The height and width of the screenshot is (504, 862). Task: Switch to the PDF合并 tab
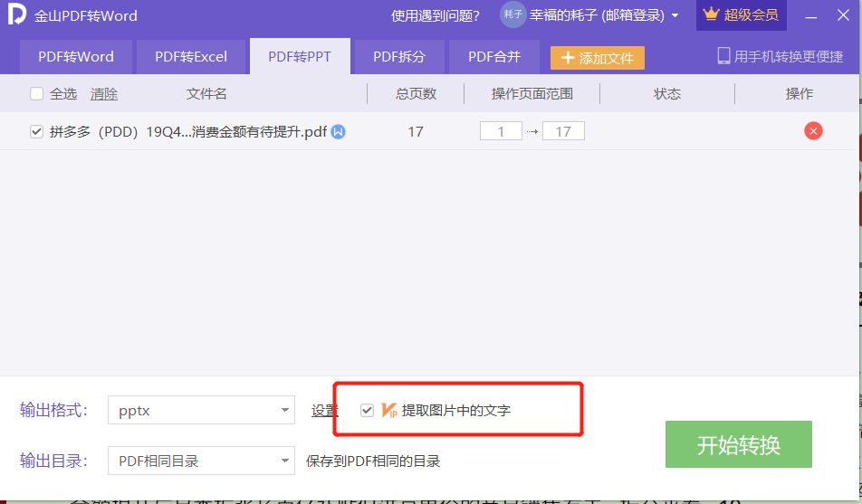[x=494, y=57]
